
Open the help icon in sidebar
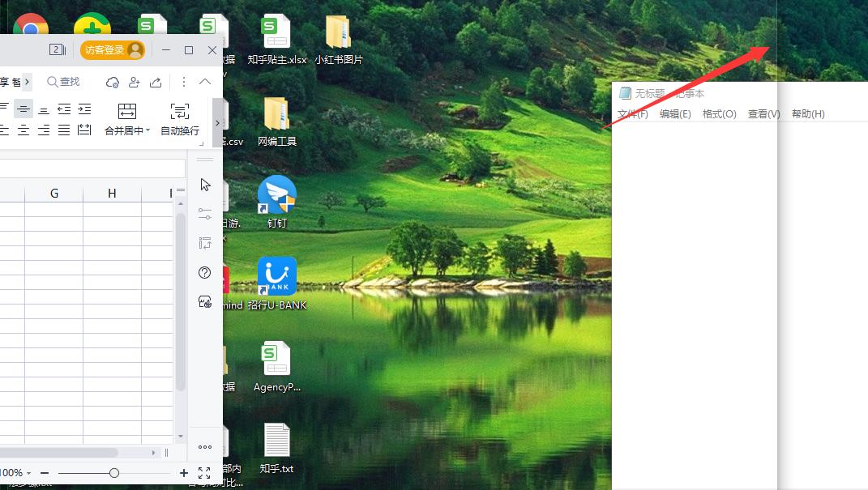[x=205, y=272]
